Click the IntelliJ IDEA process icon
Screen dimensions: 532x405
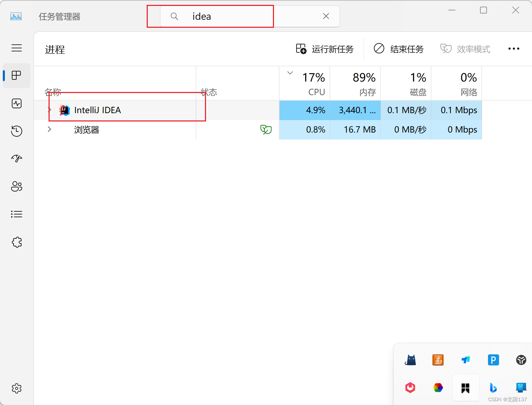(x=65, y=110)
